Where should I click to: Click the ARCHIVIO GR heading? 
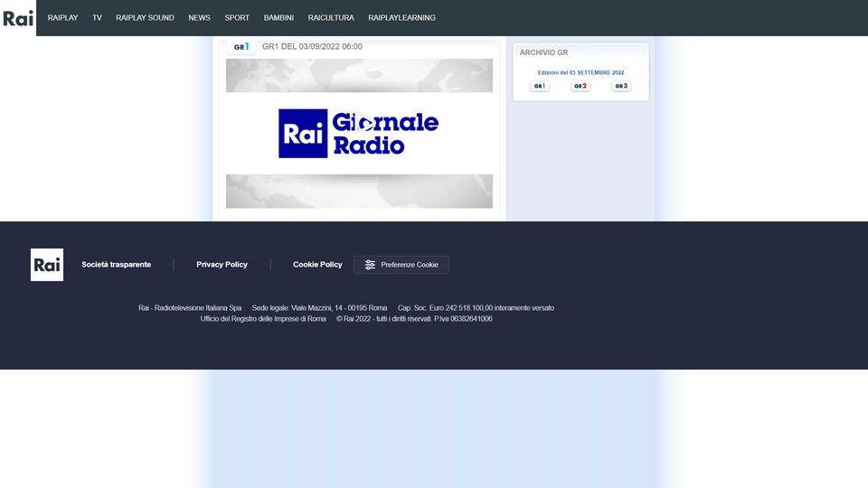pos(543,52)
